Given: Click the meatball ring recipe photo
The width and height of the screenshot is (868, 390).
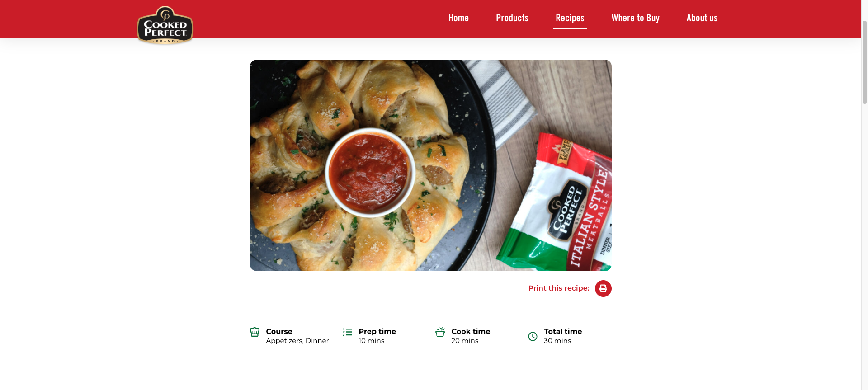Looking at the screenshot, I should point(430,165).
